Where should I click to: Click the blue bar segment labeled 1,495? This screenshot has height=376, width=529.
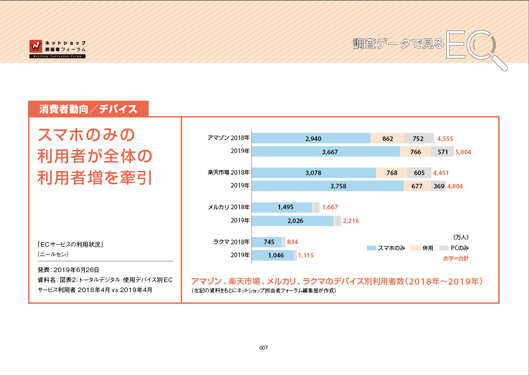(282, 207)
